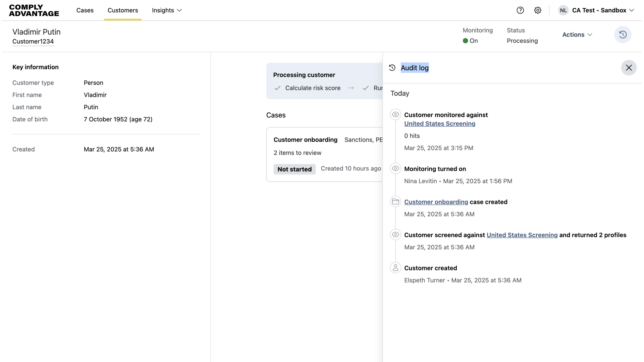Screen dimensions: 644x362
Task: Click the Customer screened against eye icon
Action: click(x=395, y=234)
